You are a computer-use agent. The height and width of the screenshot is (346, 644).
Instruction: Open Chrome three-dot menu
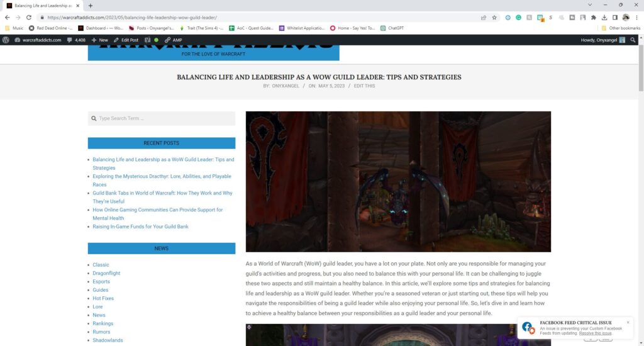[636, 17]
